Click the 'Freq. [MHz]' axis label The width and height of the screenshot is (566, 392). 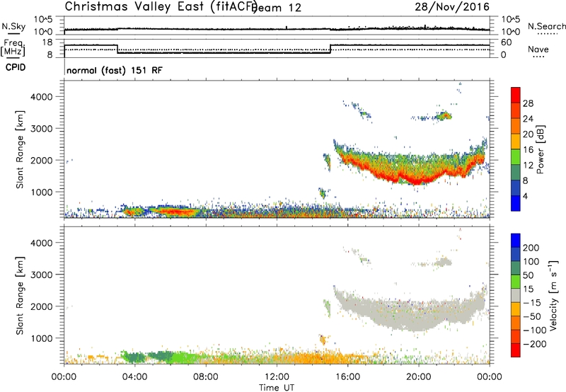coord(13,47)
